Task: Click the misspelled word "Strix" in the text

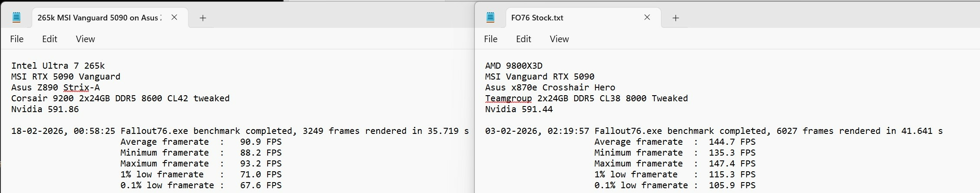Action: (76, 87)
